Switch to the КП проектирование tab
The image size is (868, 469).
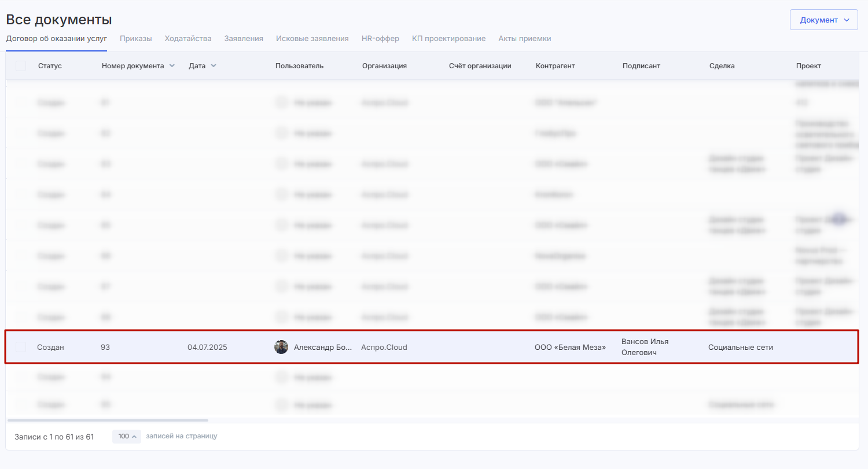pyautogui.click(x=448, y=39)
